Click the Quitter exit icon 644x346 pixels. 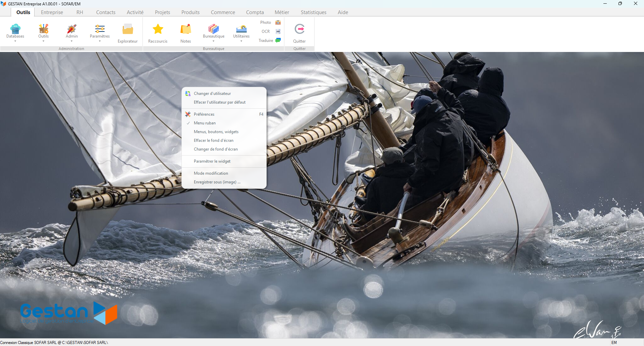pos(299,29)
